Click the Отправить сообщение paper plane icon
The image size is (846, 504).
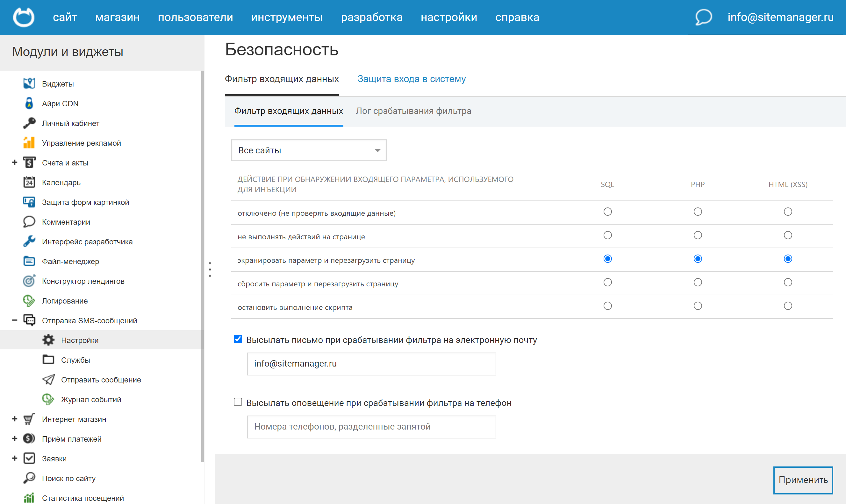coord(48,379)
